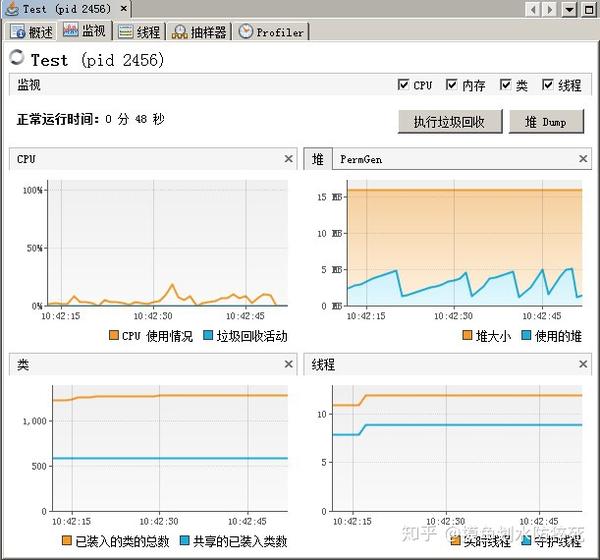
Task: Uncheck the 类 checkbox
Action: point(505,84)
